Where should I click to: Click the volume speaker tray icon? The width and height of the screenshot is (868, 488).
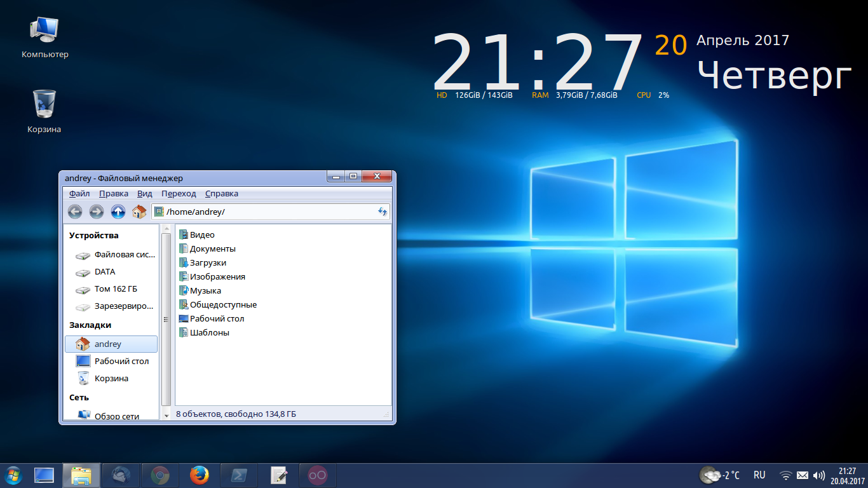819,475
